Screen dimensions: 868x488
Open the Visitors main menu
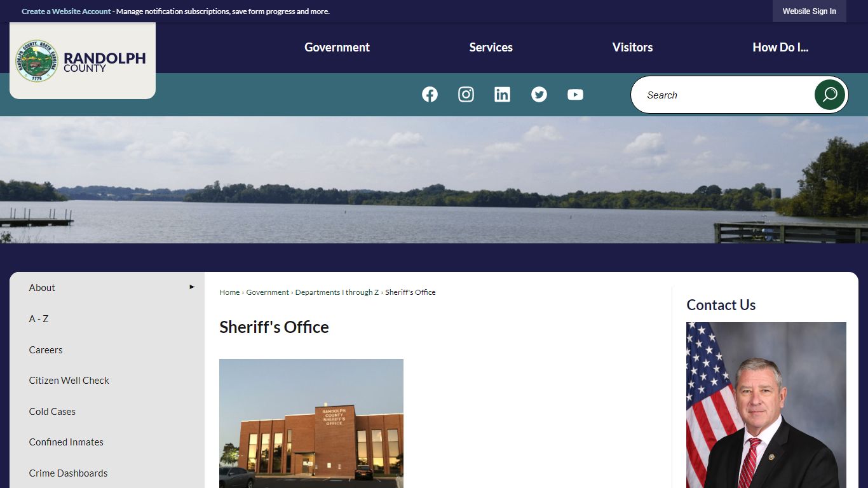[x=632, y=48]
